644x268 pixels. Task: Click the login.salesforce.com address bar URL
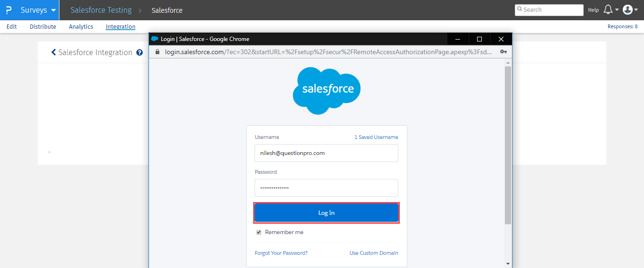coord(328,52)
